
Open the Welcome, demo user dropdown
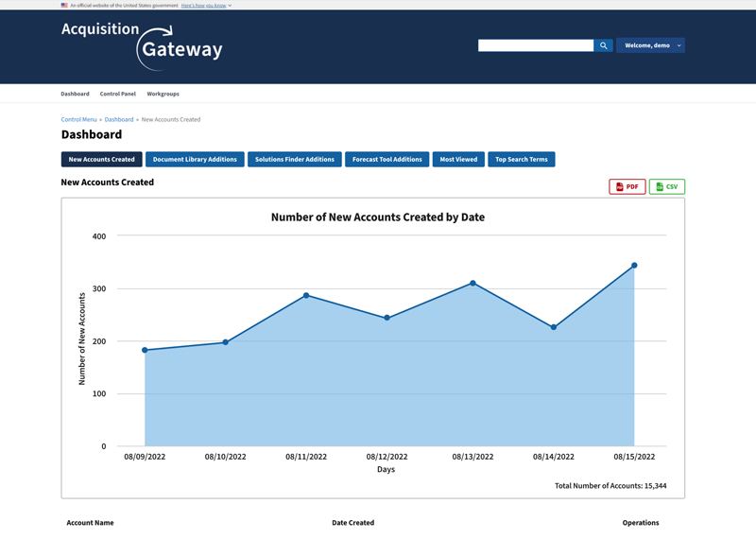(650, 45)
